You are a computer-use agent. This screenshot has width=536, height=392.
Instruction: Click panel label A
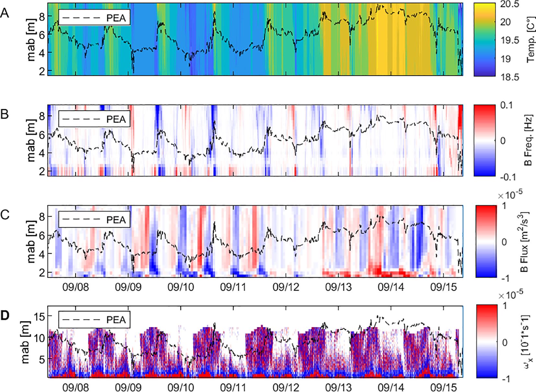tap(5, 13)
